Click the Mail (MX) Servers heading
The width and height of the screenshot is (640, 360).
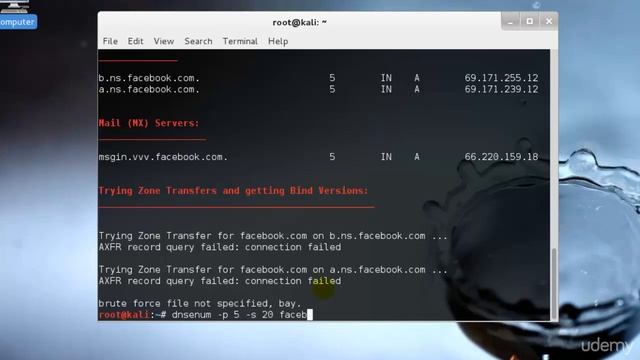(x=149, y=123)
